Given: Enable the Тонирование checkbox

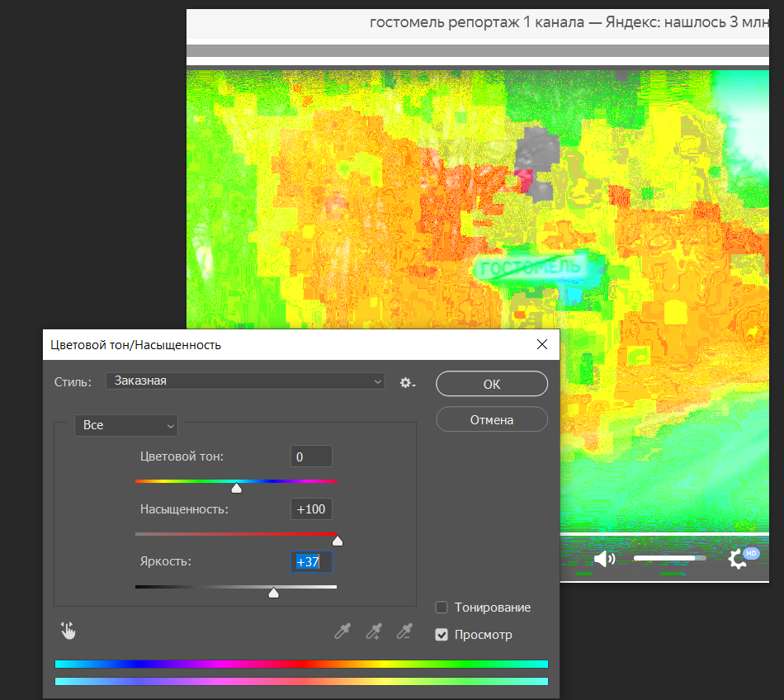Looking at the screenshot, I should (x=442, y=608).
